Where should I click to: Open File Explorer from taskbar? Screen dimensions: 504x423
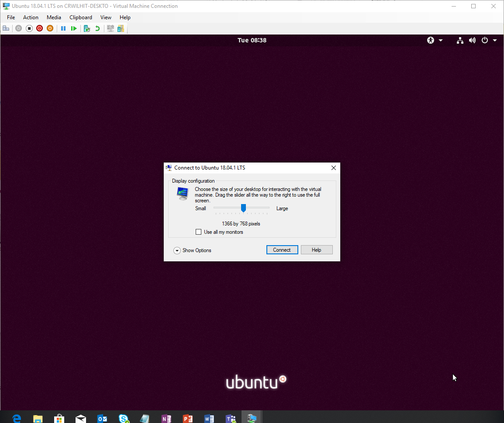coord(38,418)
